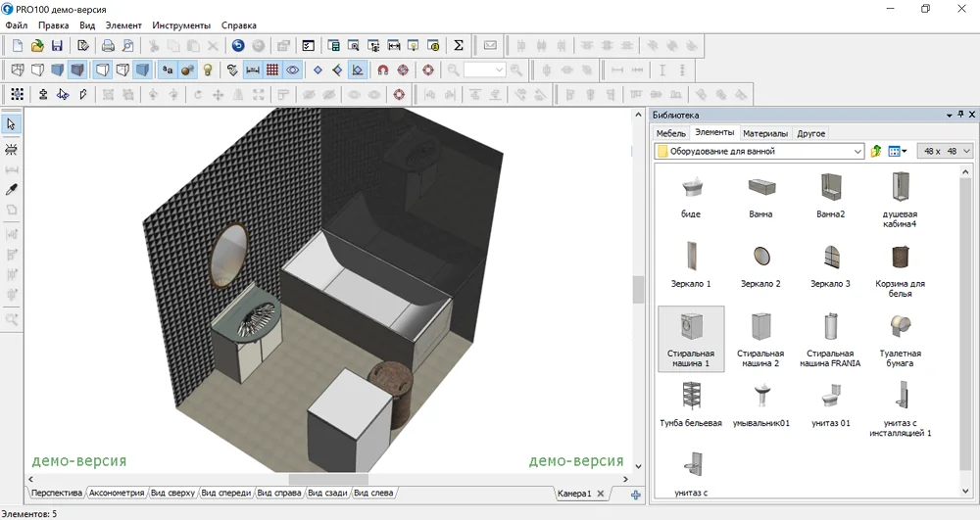Click the open folder icon
This screenshot has height=520, width=980.
click(x=37, y=46)
